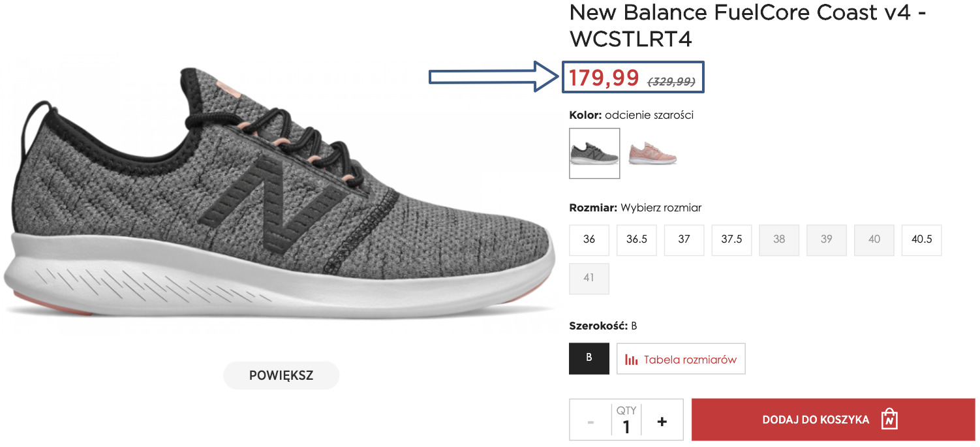Open the Tabela rozmiarów size chart
This screenshot has height=447, width=980.
click(690, 358)
